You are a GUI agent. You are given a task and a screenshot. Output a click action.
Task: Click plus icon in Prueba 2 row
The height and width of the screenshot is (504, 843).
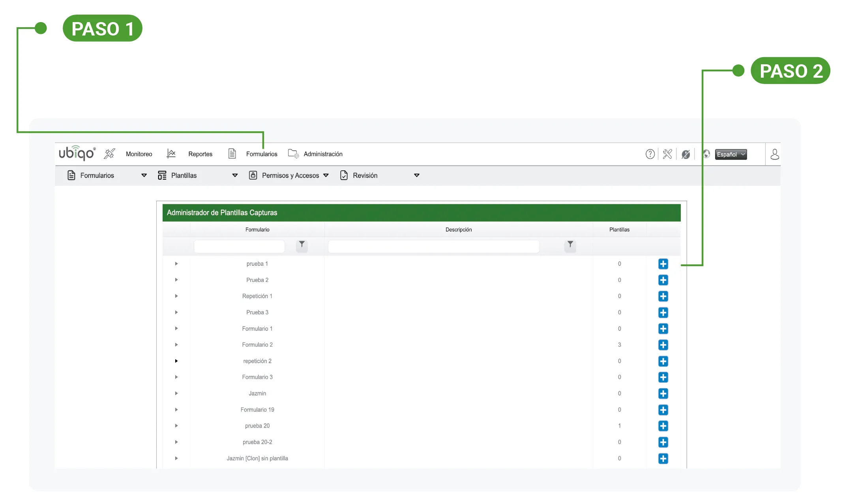tap(663, 280)
